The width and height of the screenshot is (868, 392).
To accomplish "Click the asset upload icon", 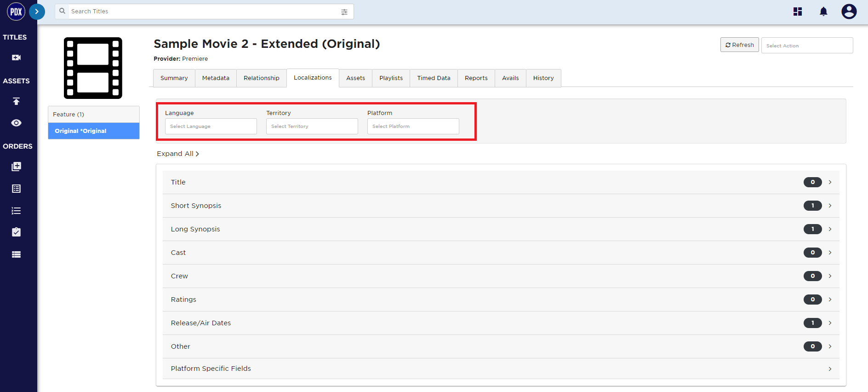I will click(x=17, y=101).
